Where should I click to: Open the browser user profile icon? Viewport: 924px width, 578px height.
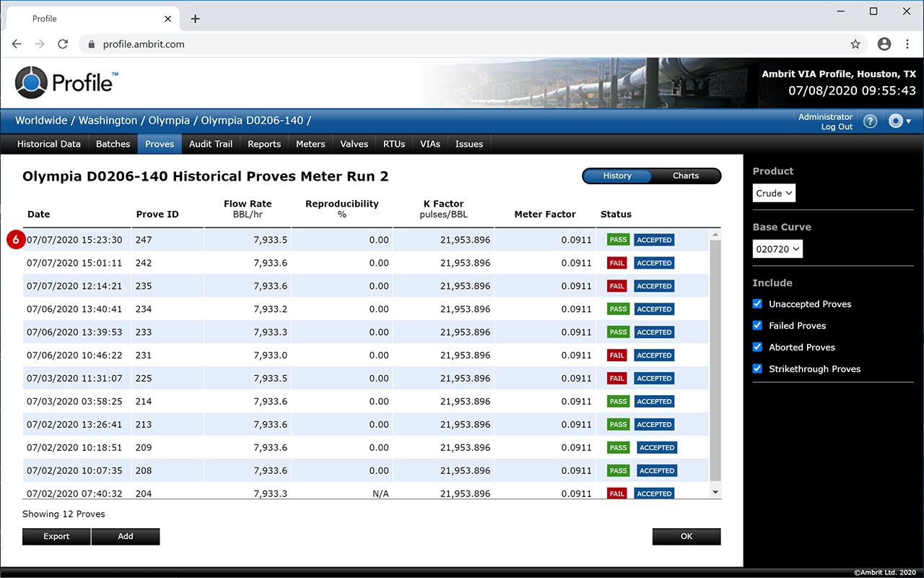[x=884, y=44]
